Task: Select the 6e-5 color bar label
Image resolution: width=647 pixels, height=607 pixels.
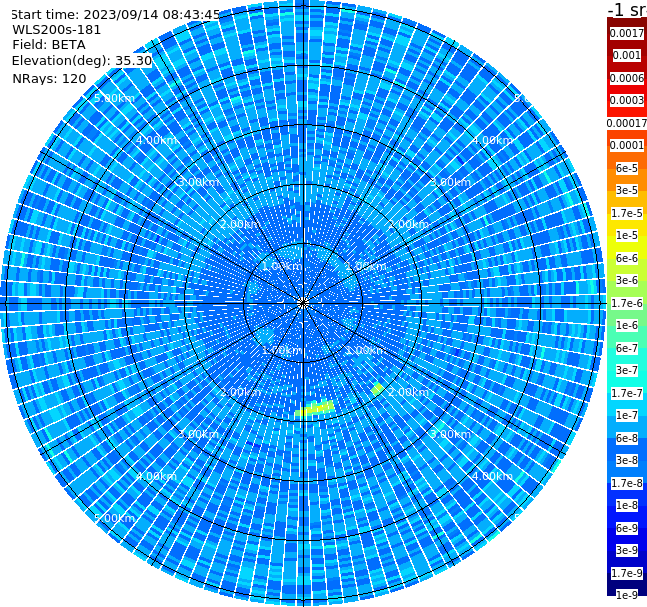Action: click(627, 168)
